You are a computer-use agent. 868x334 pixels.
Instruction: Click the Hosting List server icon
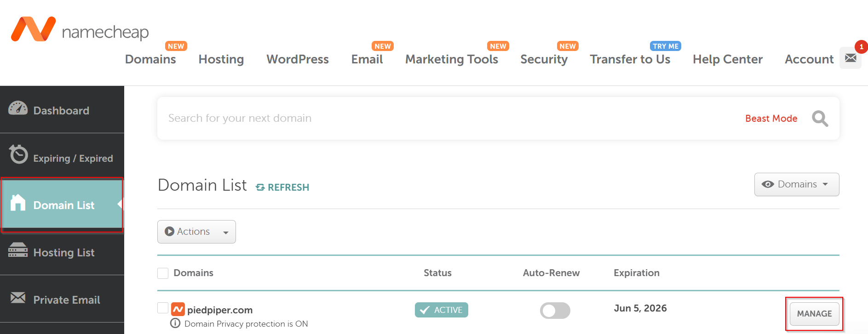coord(18,250)
